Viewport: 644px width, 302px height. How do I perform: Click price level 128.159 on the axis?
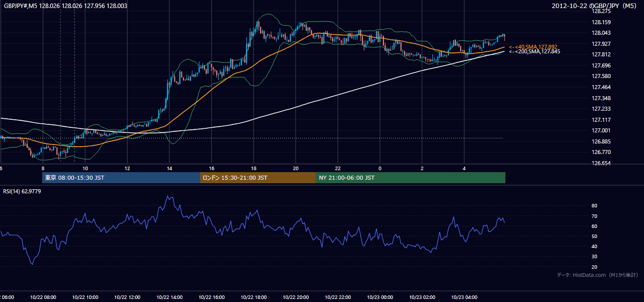pyautogui.click(x=602, y=22)
